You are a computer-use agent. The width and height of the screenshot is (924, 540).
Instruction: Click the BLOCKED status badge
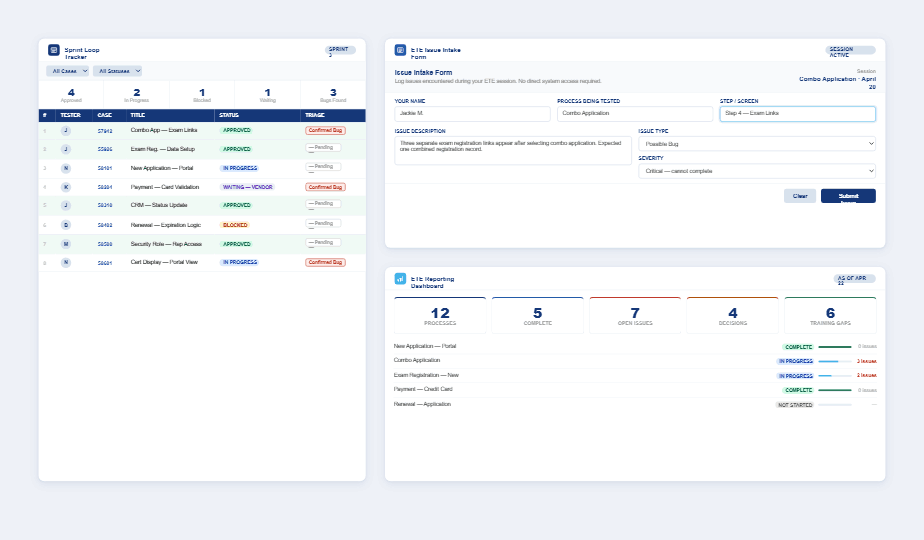coord(235,225)
